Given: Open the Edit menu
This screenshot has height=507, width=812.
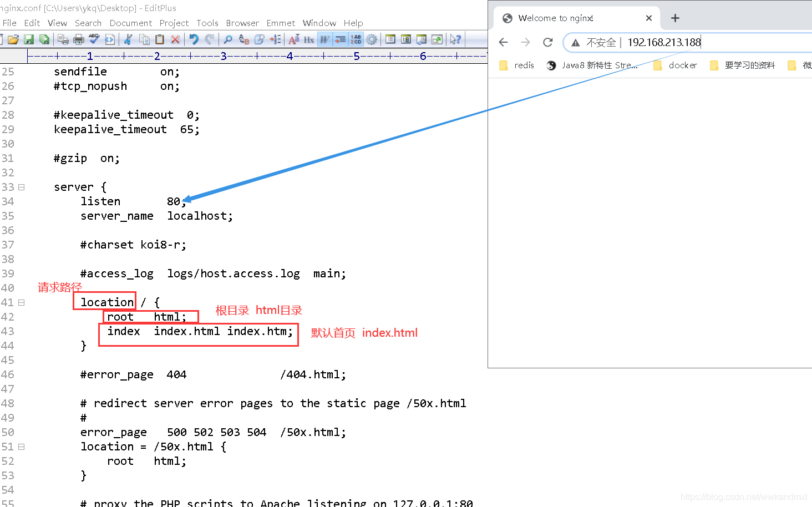Looking at the screenshot, I should pyautogui.click(x=32, y=23).
